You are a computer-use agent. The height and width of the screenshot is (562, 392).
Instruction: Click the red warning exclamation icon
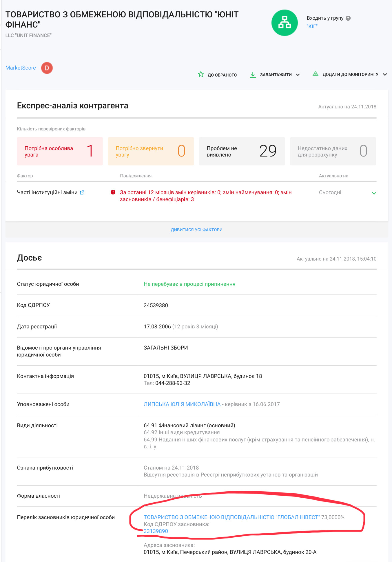(113, 192)
